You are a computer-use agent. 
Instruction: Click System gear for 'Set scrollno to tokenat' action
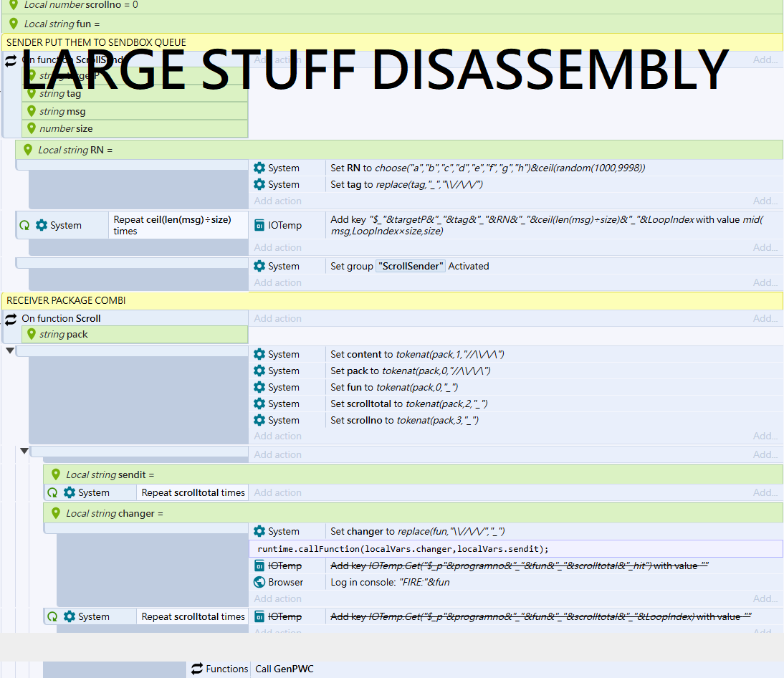tap(259, 420)
